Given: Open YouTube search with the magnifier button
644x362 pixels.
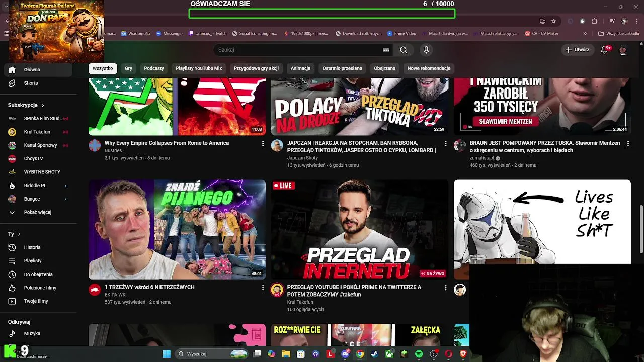Looking at the screenshot, I should [404, 50].
